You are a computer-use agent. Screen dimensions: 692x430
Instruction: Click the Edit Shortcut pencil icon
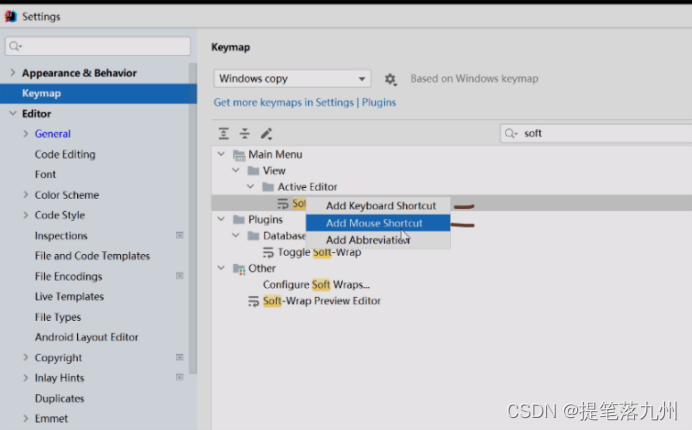[266, 133]
